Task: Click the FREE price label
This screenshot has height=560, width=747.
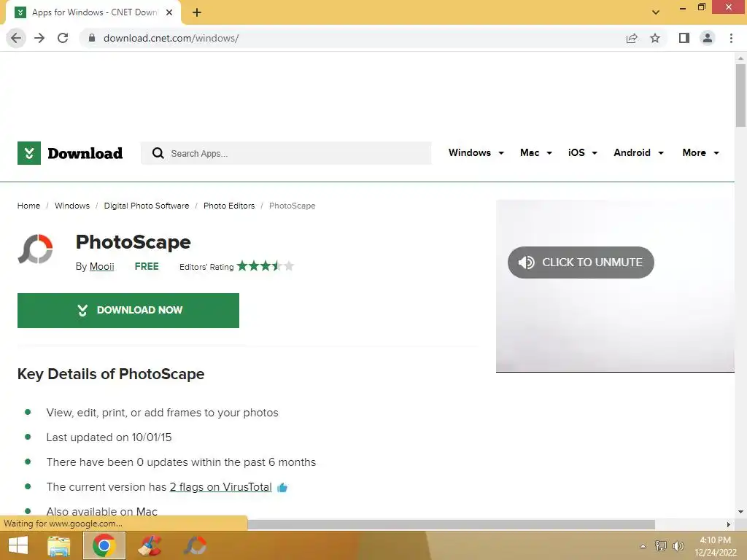Action: tap(147, 267)
